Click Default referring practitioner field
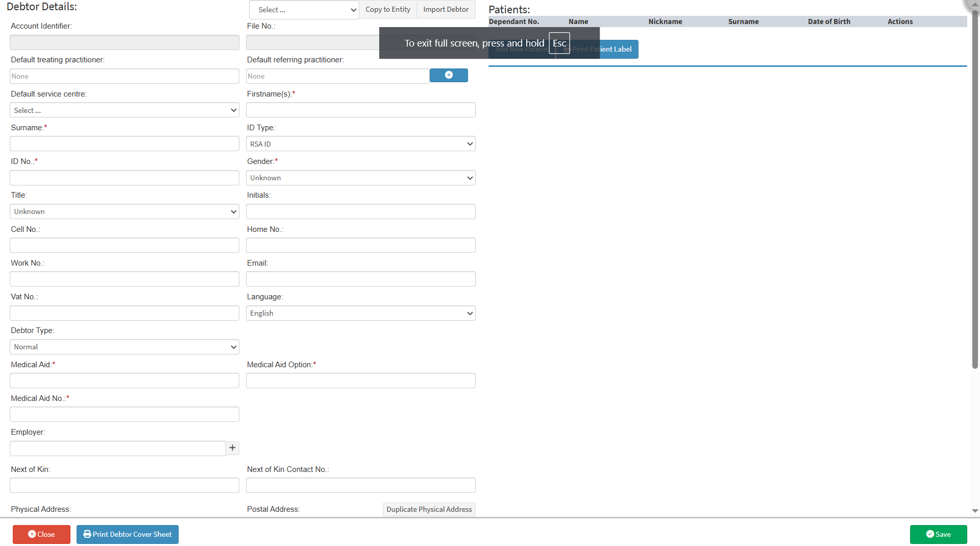Screen dimensions: 980x546 click(x=337, y=76)
